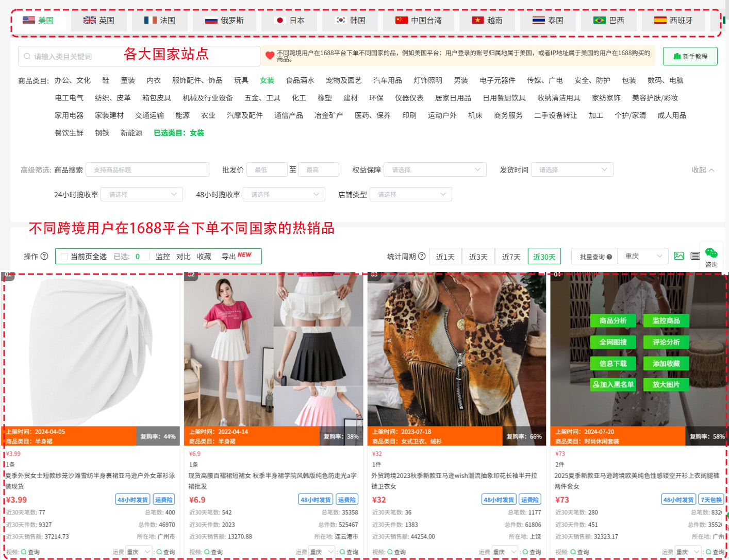Click the 7天包换 tag on the ¥73 product
The width and height of the screenshot is (729, 560).
click(711, 500)
